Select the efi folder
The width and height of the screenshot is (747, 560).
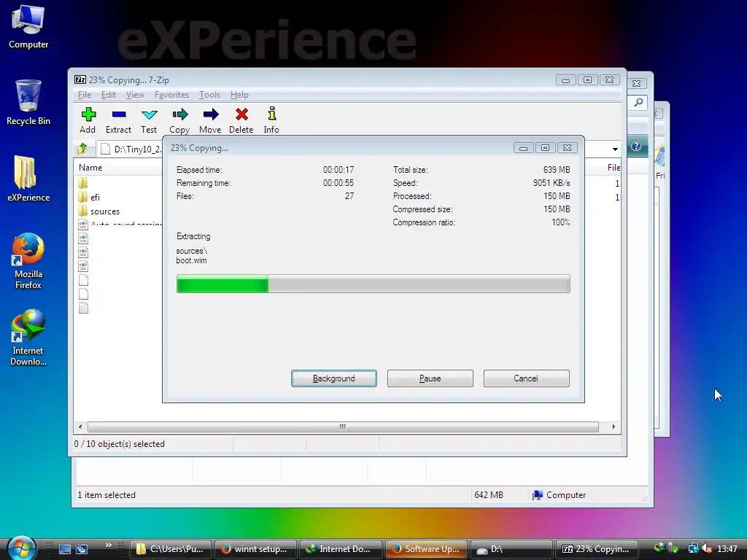(96, 197)
